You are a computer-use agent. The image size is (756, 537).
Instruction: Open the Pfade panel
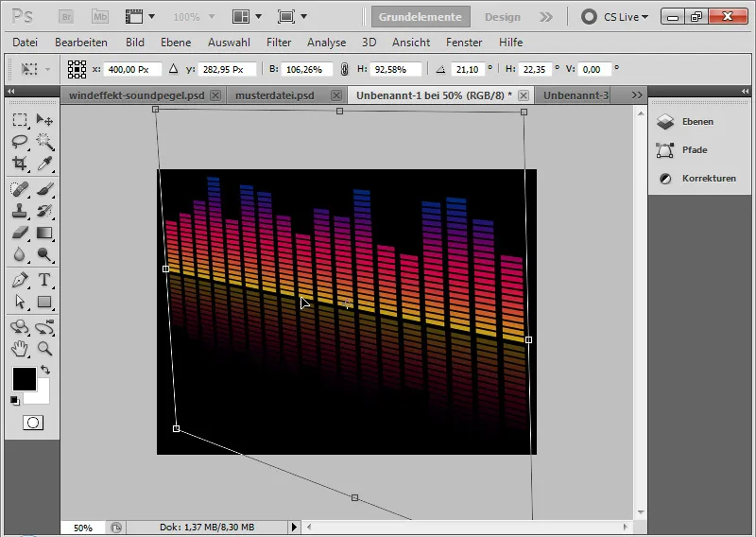(x=695, y=150)
